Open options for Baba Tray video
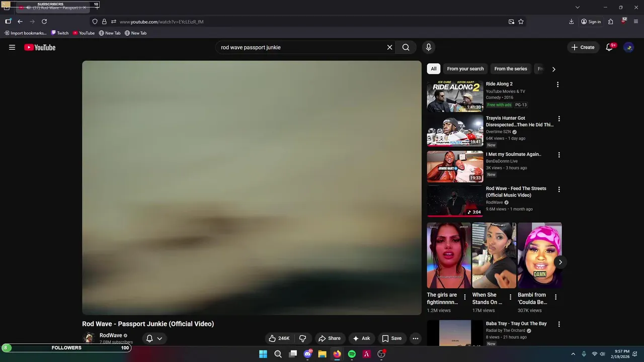This screenshot has height=362, width=644. click(x=559, y=324)
